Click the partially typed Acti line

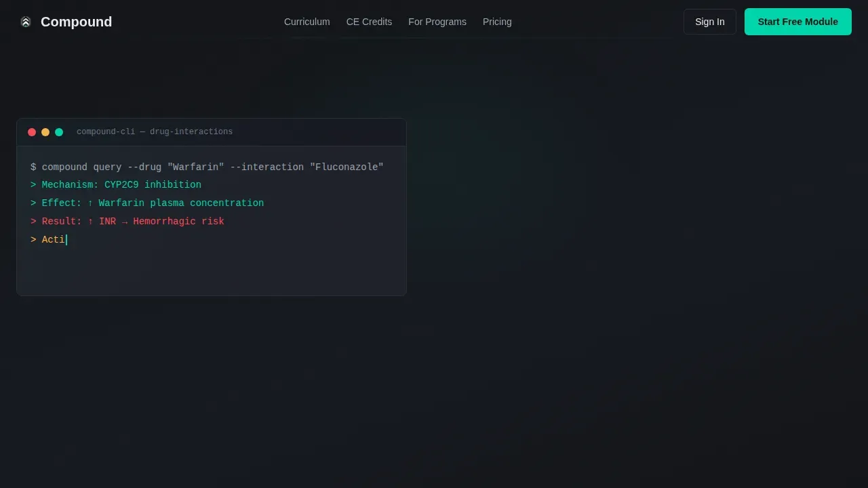tap(49, 240)
